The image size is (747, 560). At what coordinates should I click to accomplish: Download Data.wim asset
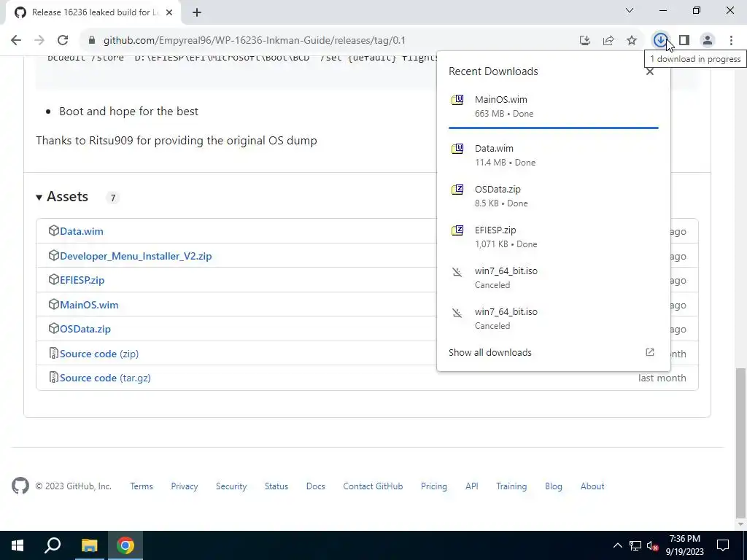(82, 231)
